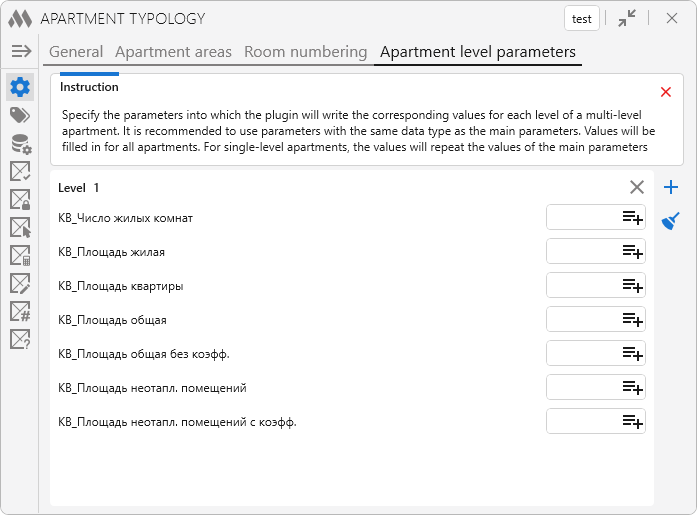Clear parameters with the broom icon
Viewport: 697px width, 515px height.
click(x=671, y=220)
